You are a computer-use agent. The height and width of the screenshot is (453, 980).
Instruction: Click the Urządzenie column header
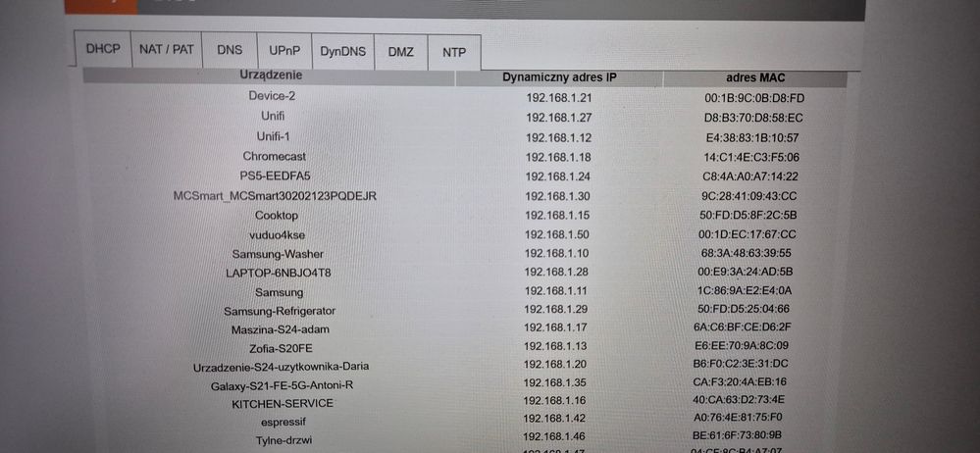[271, 75]
